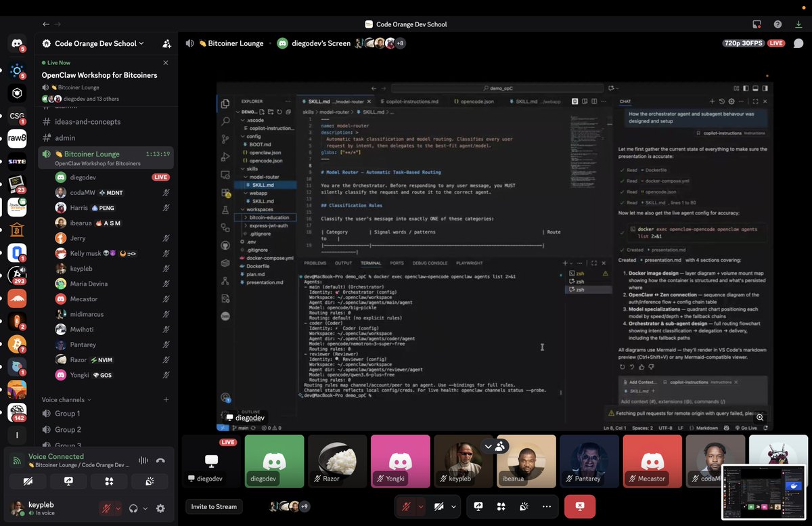Click the Invite to Stream button
Image resolution: width=812 pixels, height=526 pixels.
pyautogui.click(x=214, y=506)
